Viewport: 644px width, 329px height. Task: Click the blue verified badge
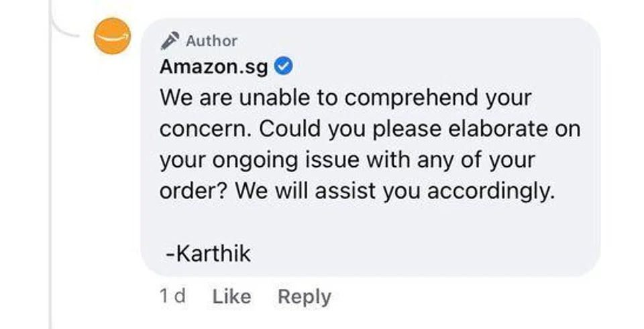(283, 66)
